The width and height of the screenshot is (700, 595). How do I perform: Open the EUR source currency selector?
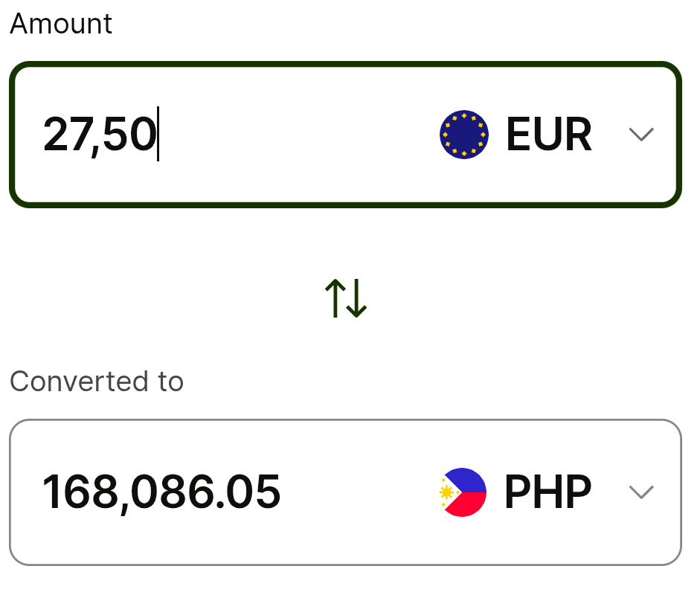click(x=547, y=134)
